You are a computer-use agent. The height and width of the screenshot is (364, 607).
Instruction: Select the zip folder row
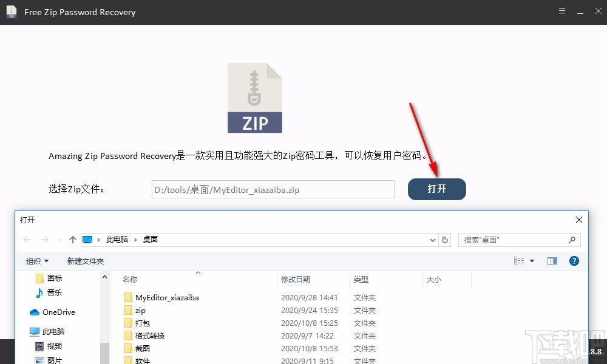point(140,310)
